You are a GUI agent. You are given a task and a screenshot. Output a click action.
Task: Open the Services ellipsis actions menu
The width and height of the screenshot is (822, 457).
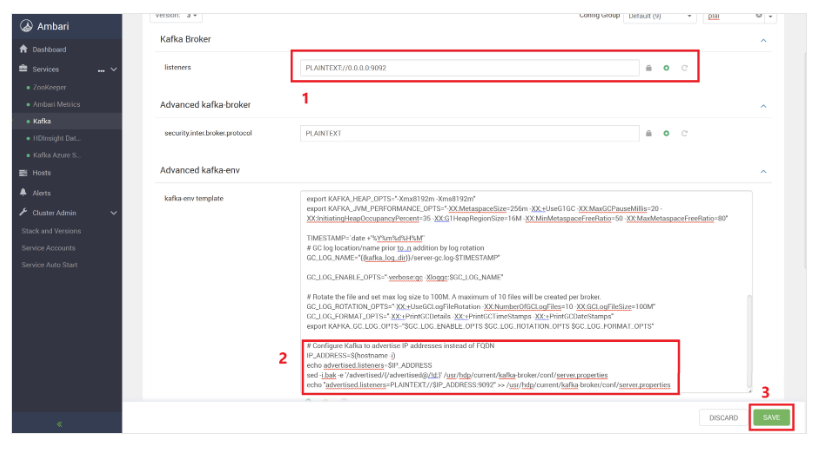tap(101, 70)
